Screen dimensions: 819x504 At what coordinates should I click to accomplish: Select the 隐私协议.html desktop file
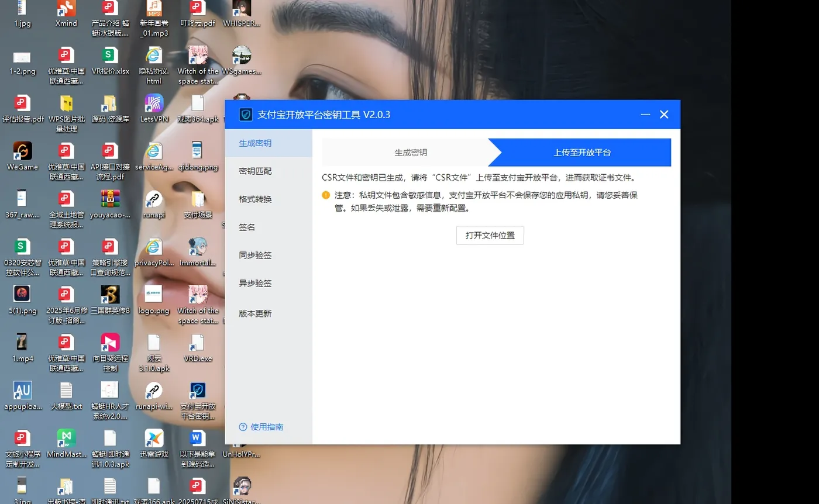pyautogui.click(x=154, y=66)
